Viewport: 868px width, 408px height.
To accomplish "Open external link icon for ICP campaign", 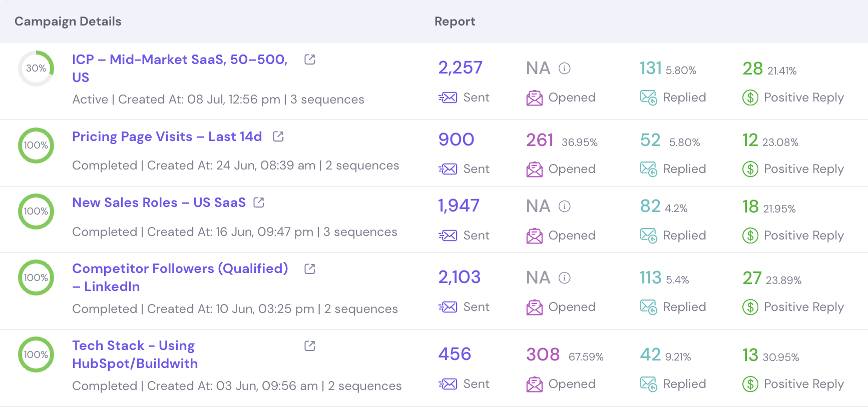I will [309, 59].
